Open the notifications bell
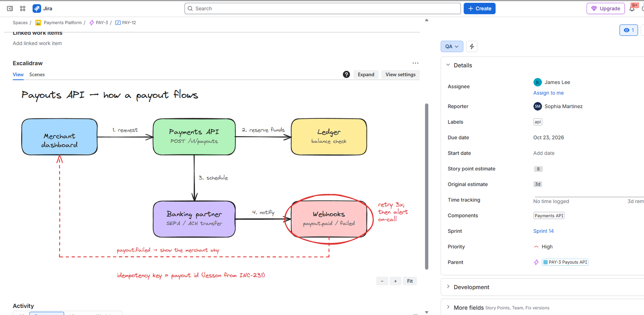 pos(632,8)
